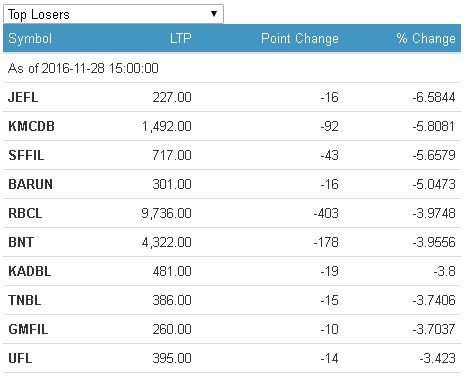Image resolution: width=473 pixels, height=378 pixels.
Task: Select the GMFIL symbol link
Action: [28, 329]
